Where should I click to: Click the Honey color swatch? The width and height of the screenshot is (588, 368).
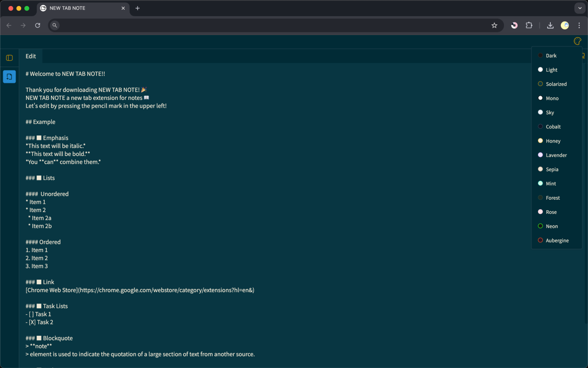(540, 141)
